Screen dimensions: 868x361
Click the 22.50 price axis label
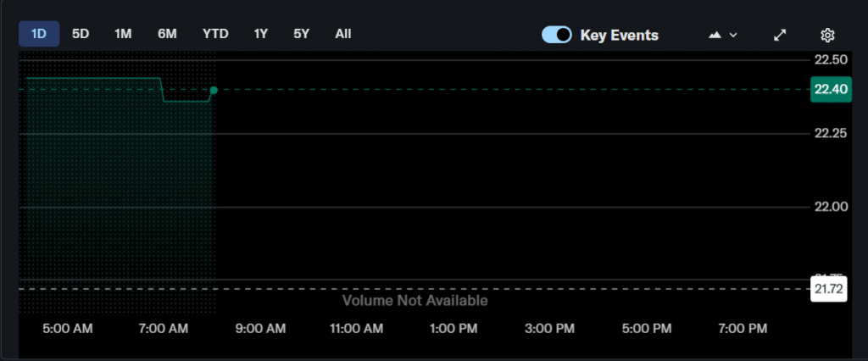(x=830, y=60)
